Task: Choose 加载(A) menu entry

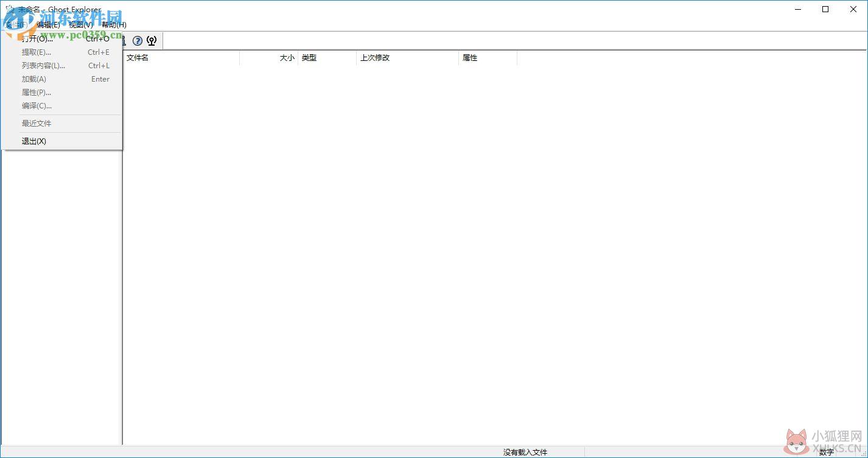Action: (62, 79)
